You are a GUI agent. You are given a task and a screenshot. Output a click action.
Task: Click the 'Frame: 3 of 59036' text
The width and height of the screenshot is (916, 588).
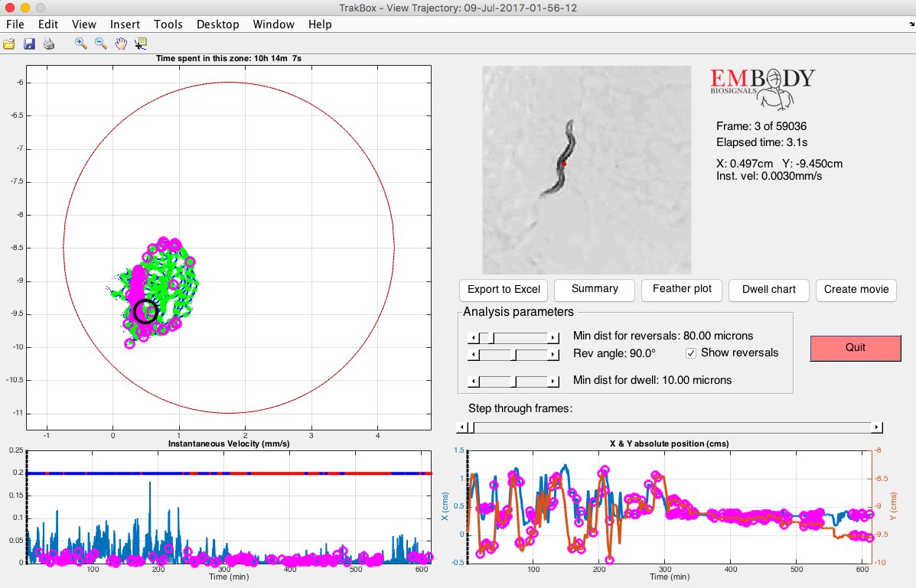point(761,126)
